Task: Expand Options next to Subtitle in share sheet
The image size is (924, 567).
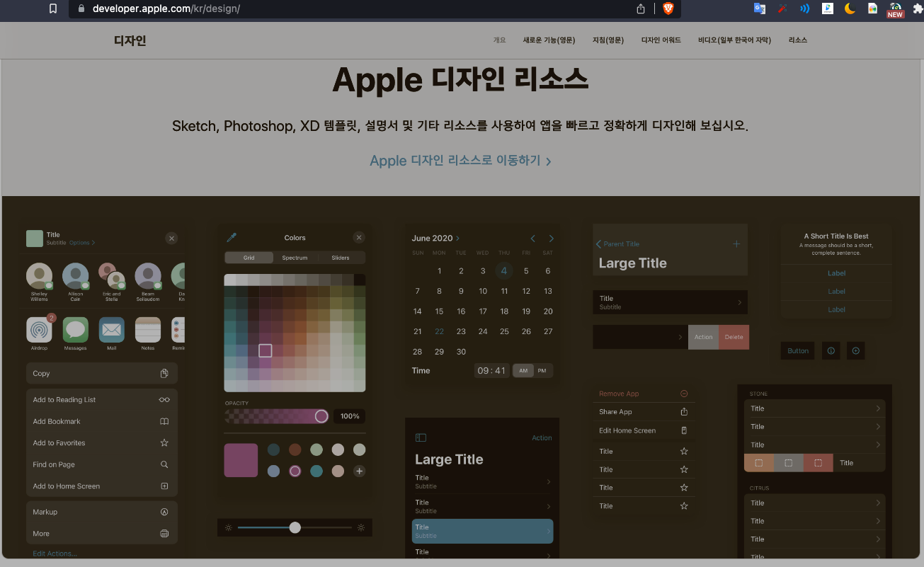Action: 82,243
